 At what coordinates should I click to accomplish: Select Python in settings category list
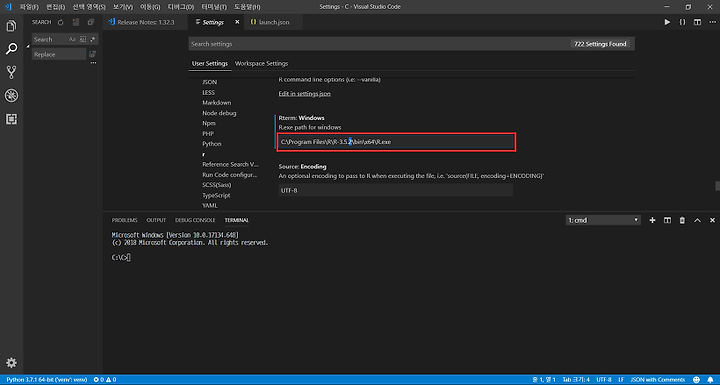212,144
